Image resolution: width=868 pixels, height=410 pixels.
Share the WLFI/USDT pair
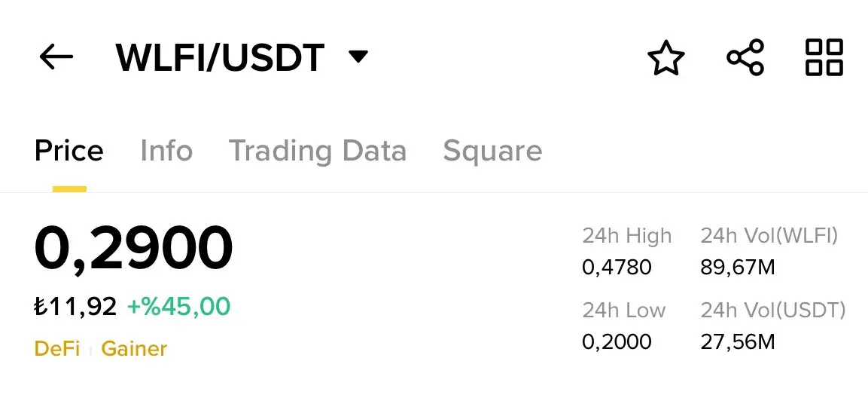point(745,57)
